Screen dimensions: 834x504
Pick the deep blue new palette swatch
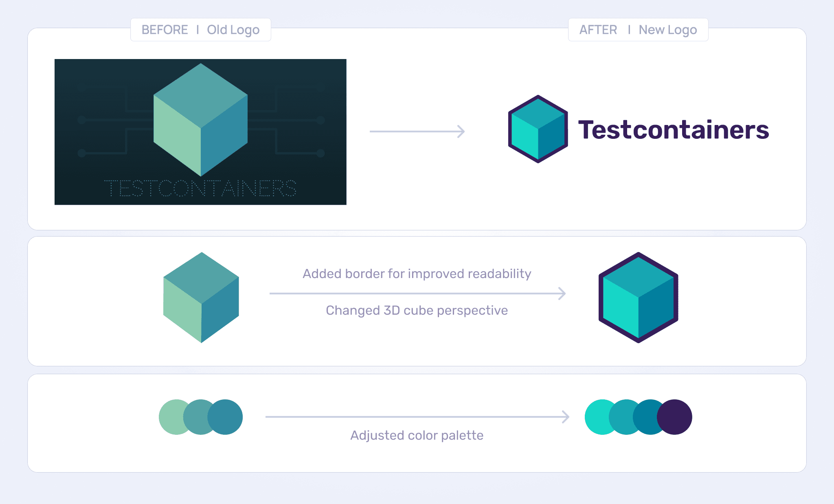pyautogui.click(x=646, y=417)
